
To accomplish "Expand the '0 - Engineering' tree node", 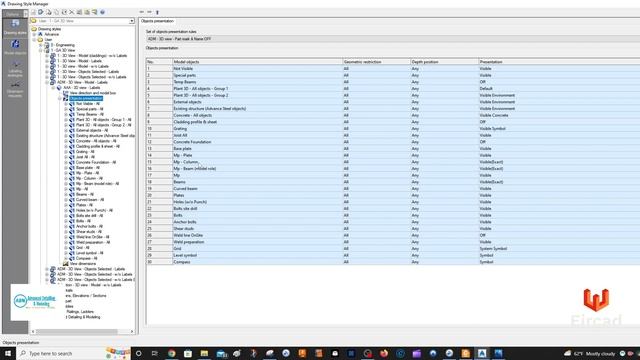I will [x=41, y=45].
